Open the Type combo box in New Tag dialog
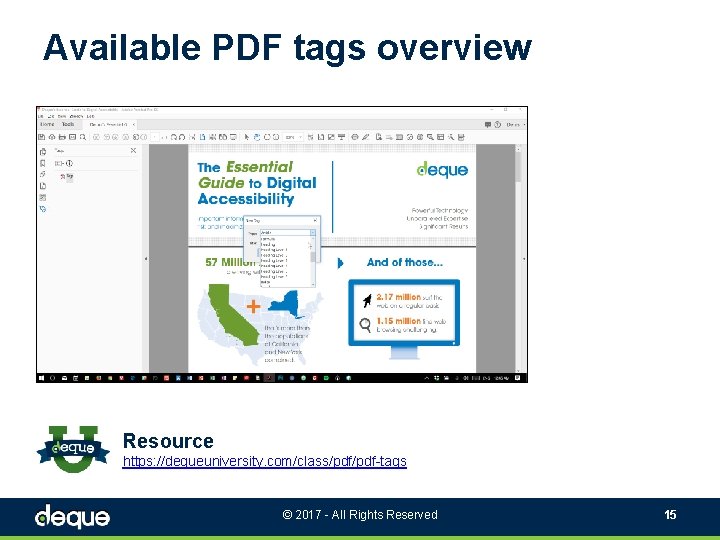The height and width of the screenshot is (540, 720). pyautogui.click(x=287, y=233)
